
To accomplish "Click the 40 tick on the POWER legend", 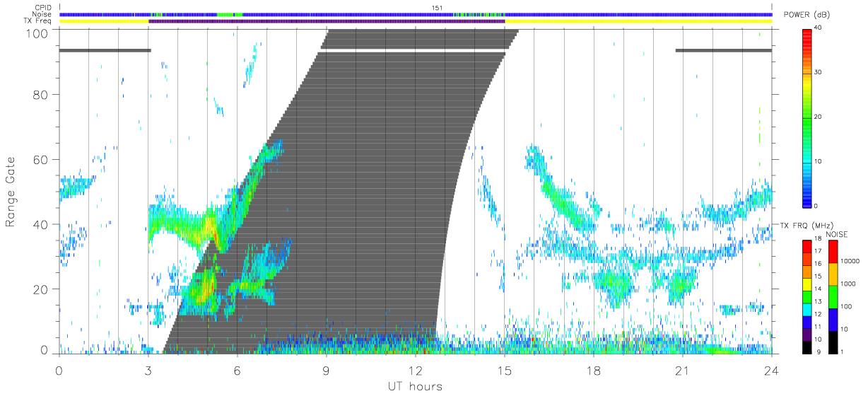I will 818,28.
